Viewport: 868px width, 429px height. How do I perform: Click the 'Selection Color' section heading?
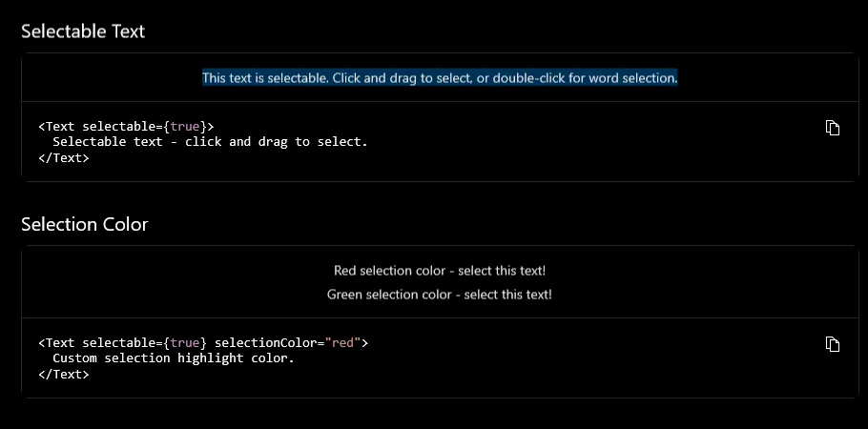85,225
